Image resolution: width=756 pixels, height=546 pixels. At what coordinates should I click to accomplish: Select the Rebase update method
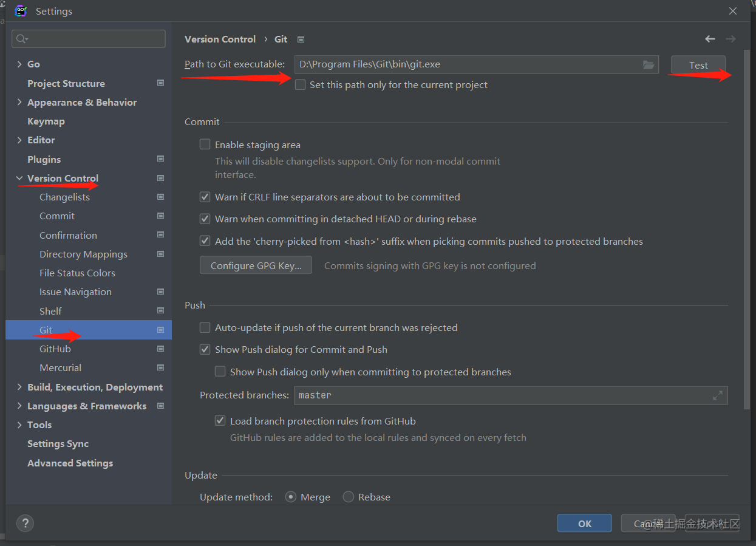pyautogui.click(x=349, y=497)
